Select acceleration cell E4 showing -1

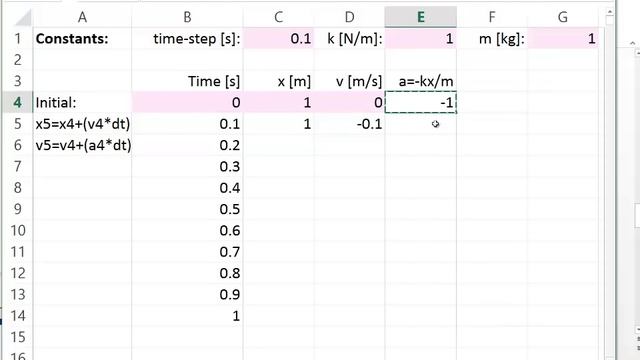coord(421,102)
